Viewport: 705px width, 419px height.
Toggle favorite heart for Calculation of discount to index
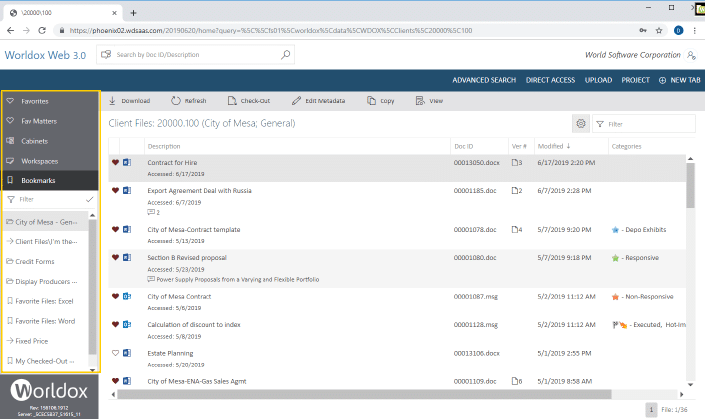[116, 324]
